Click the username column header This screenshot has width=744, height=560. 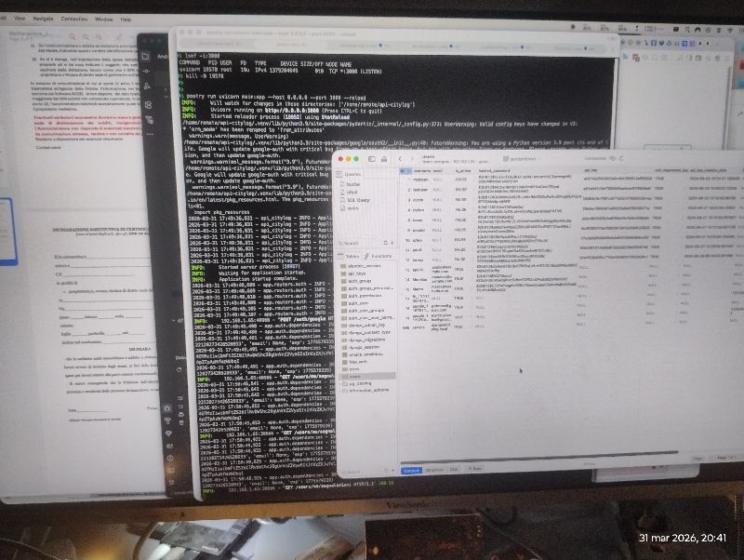pyautogui.click(x=423, y=173)
